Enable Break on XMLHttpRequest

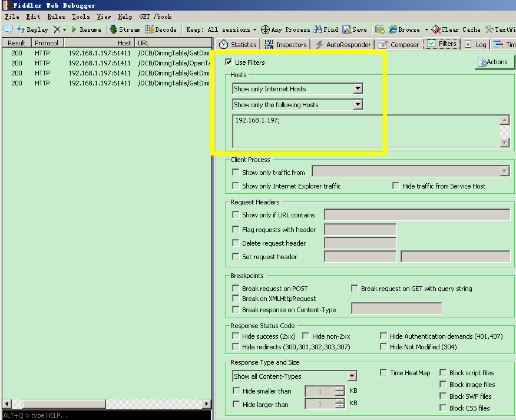pyautogui.click(x=236, y=298)
